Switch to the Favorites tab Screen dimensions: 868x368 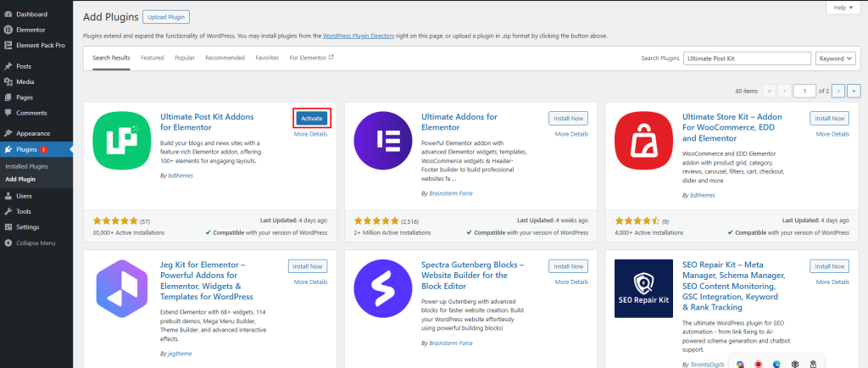coord(267,58)
